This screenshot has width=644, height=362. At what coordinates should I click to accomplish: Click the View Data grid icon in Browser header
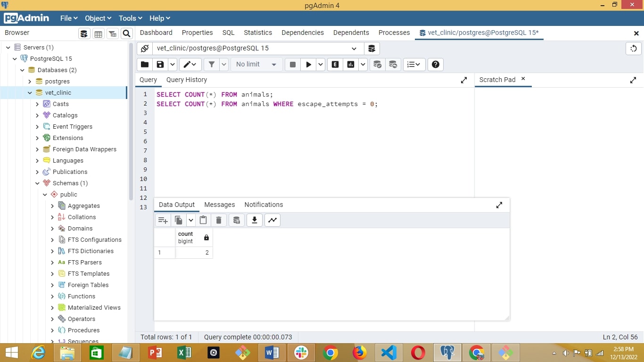coord(98,33)
